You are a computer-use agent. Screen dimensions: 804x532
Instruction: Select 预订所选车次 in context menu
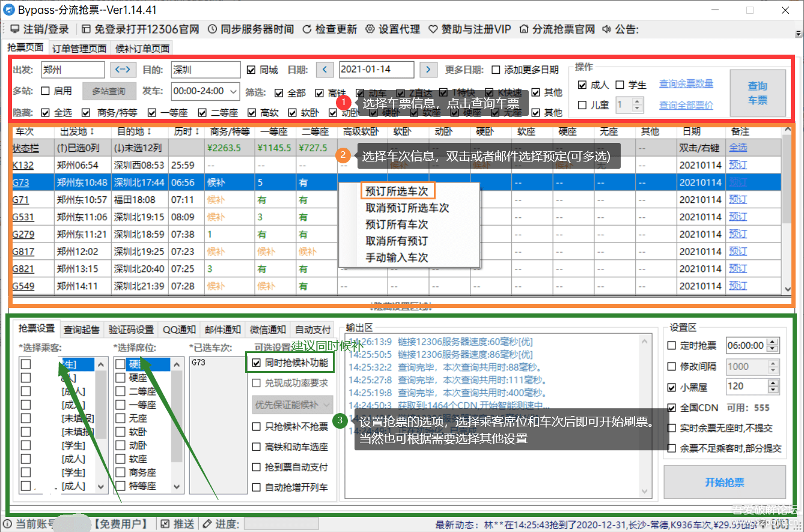[x=397, y=191]
